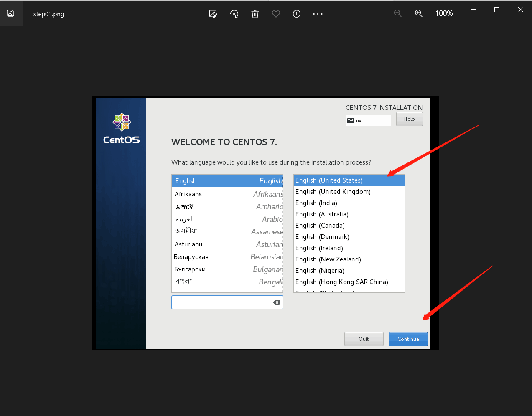Select English (Denmark) locale
Image resolution: width=532 pixels, height=416 pixels.
pos(349,237)
